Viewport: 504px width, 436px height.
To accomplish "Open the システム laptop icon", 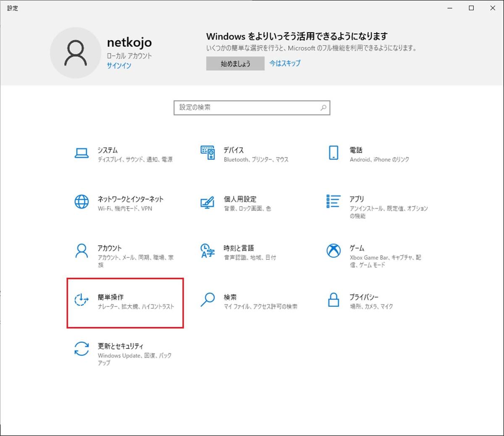I will (x=81, y=153).
